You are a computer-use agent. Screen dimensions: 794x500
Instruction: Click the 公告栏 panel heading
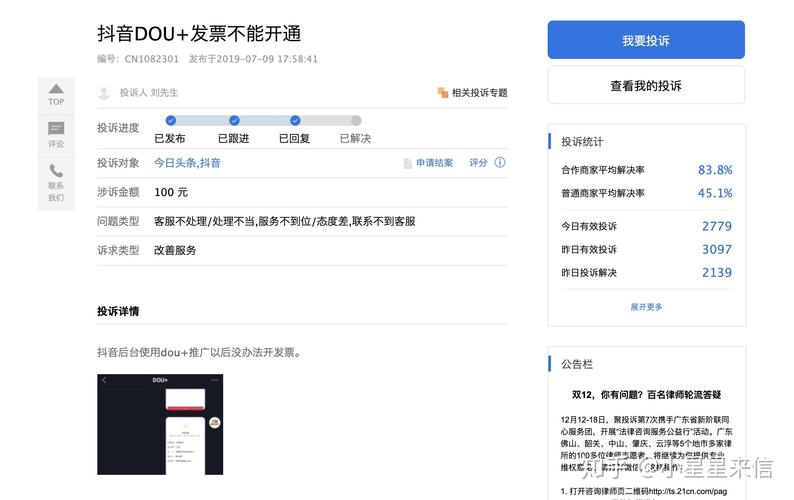[577, 364]
